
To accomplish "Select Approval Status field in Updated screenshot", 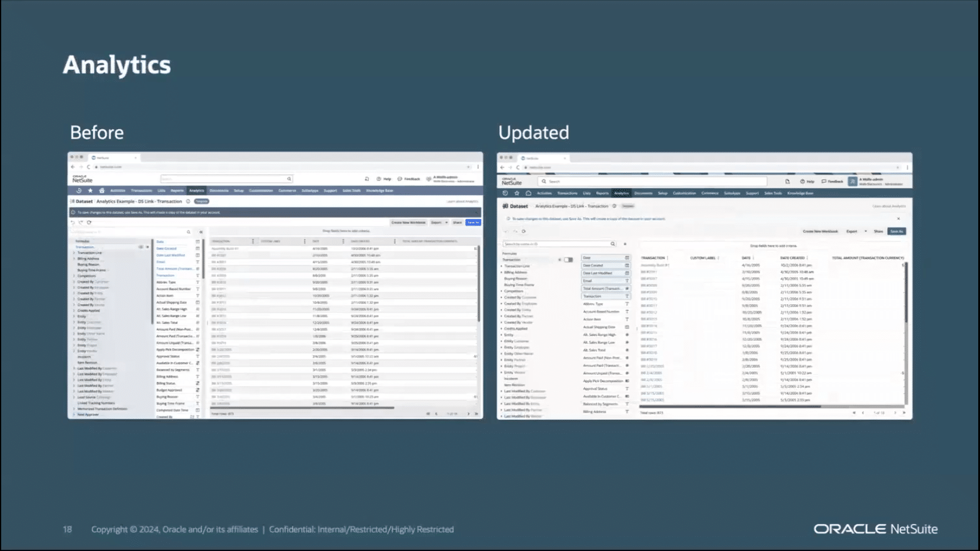I will click(606, 389).
